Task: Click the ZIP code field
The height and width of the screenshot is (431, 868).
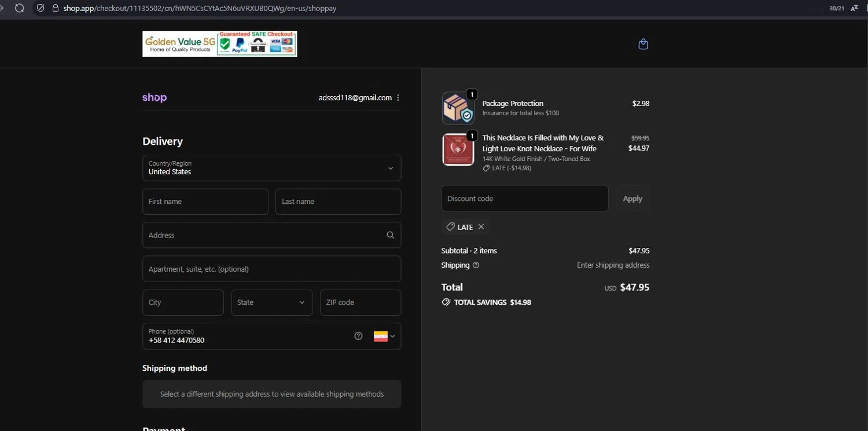Action: click(x=361, y=302)
